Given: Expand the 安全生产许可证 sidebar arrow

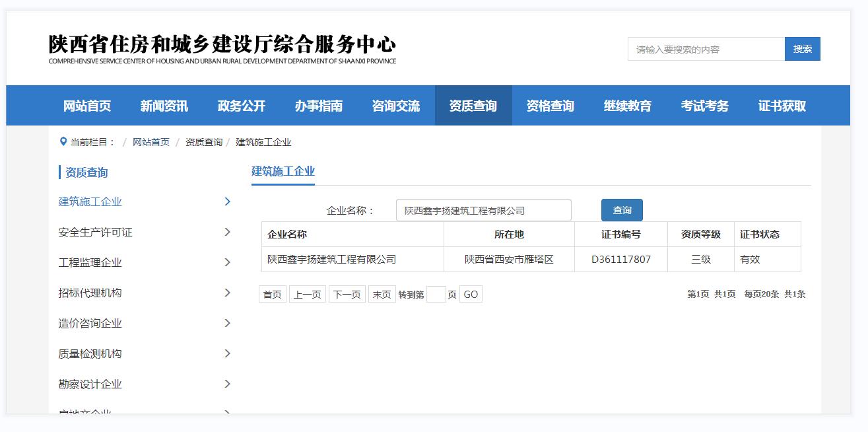Looking at the screenshot, I should pos(227,232).
